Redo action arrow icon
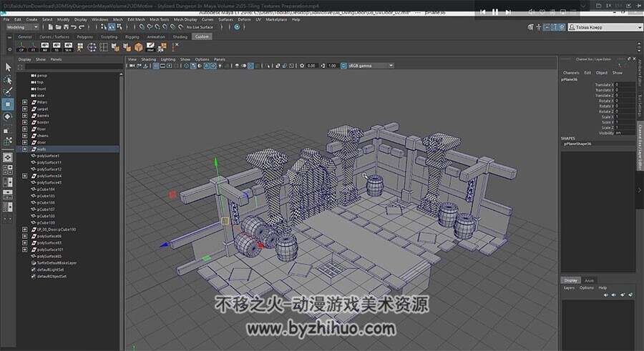This screenshot has width=644, height=351. click(82, 27)
